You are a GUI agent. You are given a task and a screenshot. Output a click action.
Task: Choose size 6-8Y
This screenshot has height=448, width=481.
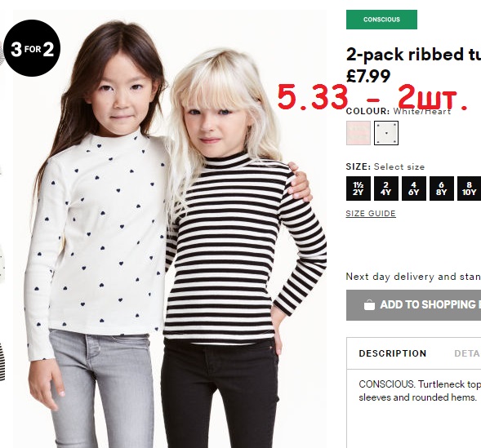click(442, 189)
